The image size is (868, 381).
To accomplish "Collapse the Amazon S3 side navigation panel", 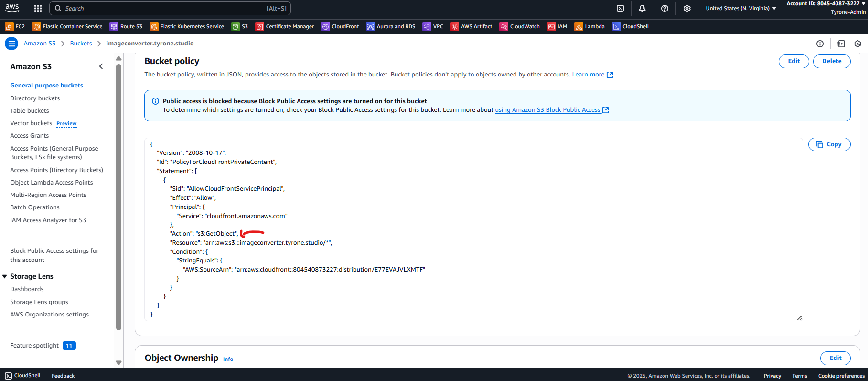I will tap(101, 66).
